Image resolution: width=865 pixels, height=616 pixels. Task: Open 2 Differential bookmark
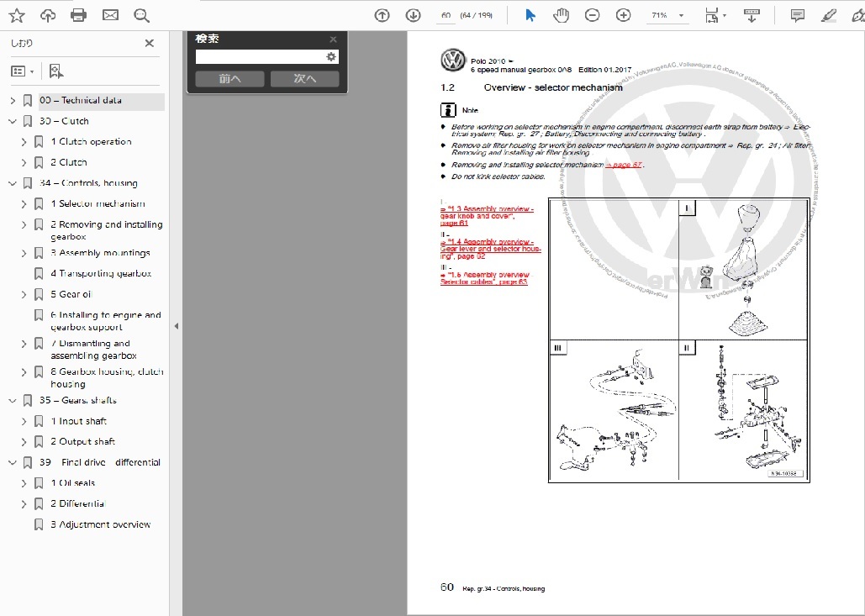78,504
